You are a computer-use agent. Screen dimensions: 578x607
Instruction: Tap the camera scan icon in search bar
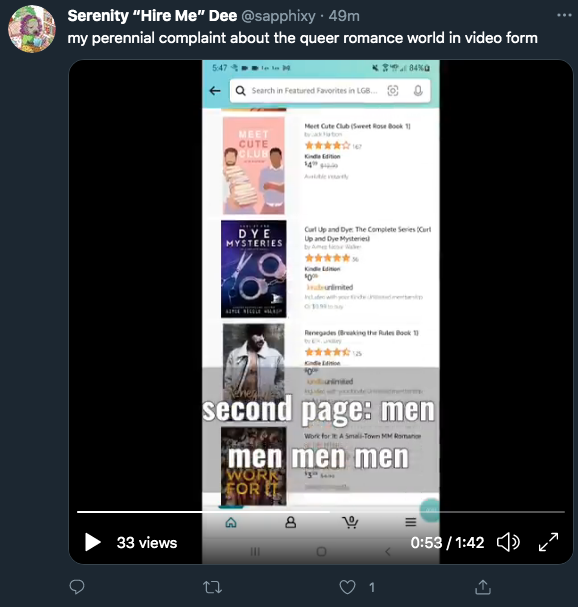[x=393, y=91]
